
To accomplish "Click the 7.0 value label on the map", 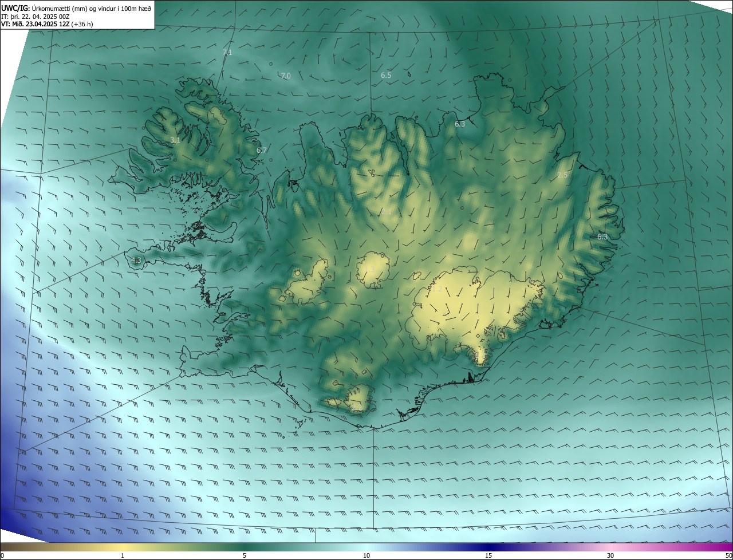I will pos(286,76).
